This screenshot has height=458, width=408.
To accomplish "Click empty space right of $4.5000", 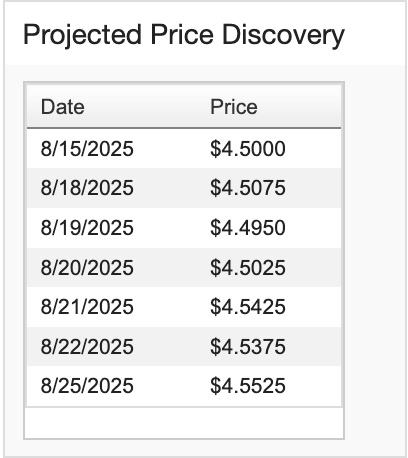I will pyautogui.click(x=313, y=149).
